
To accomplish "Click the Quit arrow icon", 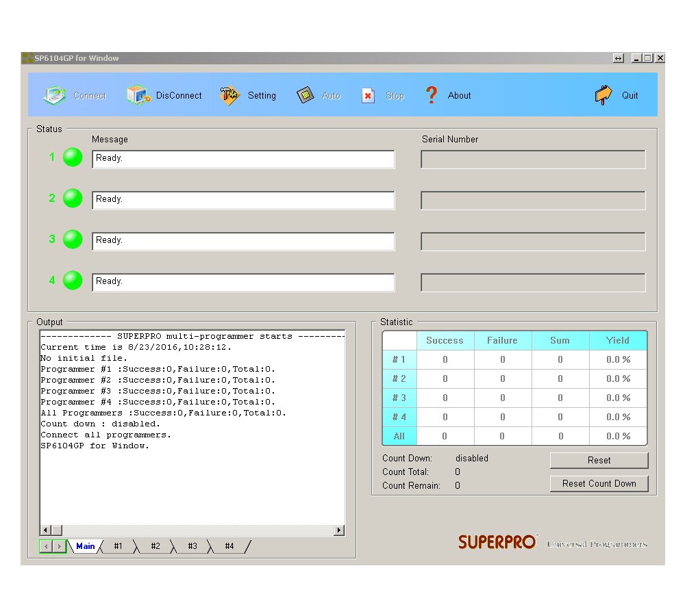I will pyautogui.click(x=603, y=94).
